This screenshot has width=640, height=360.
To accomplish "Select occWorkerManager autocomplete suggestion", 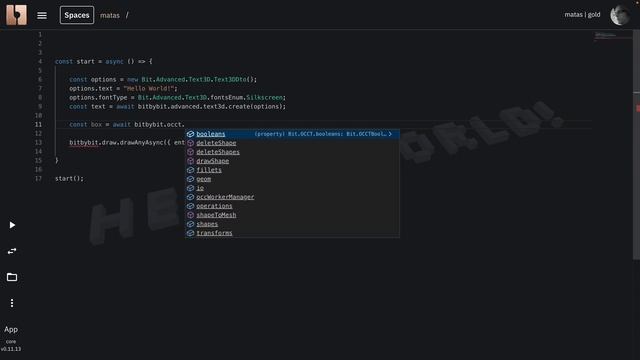I will 293,197.
